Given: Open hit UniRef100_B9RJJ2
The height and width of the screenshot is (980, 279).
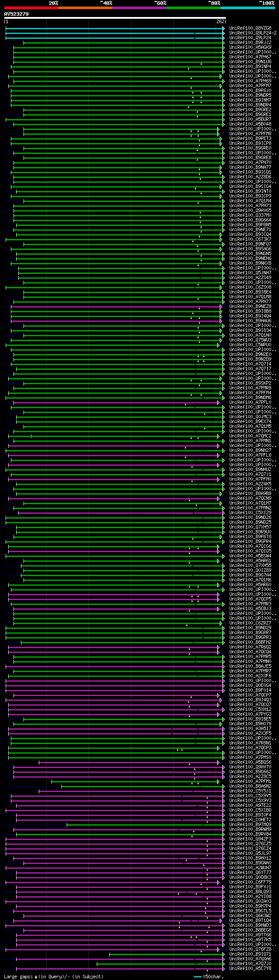Looking at the screenshot, I should click(250, 43).
